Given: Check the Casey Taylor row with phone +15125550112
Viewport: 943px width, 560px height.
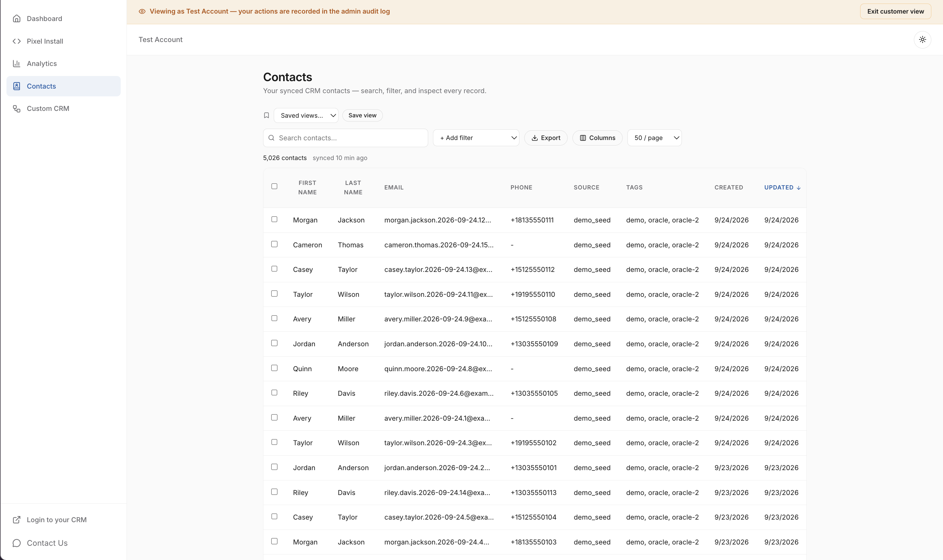Looking at the screenshot, I should [x=274, y=269].
